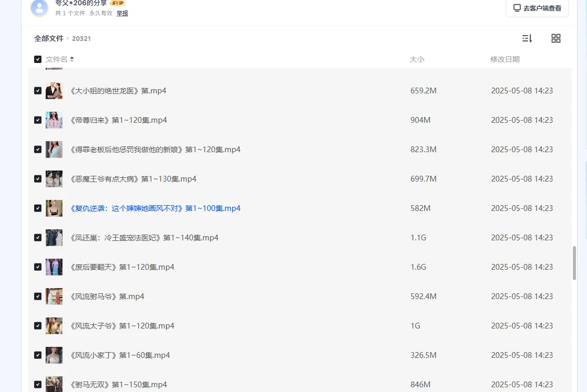The image size is (587, 392).
Task: Go to 全部文件 breadcrumb
Action: click(x=49, y=38)
